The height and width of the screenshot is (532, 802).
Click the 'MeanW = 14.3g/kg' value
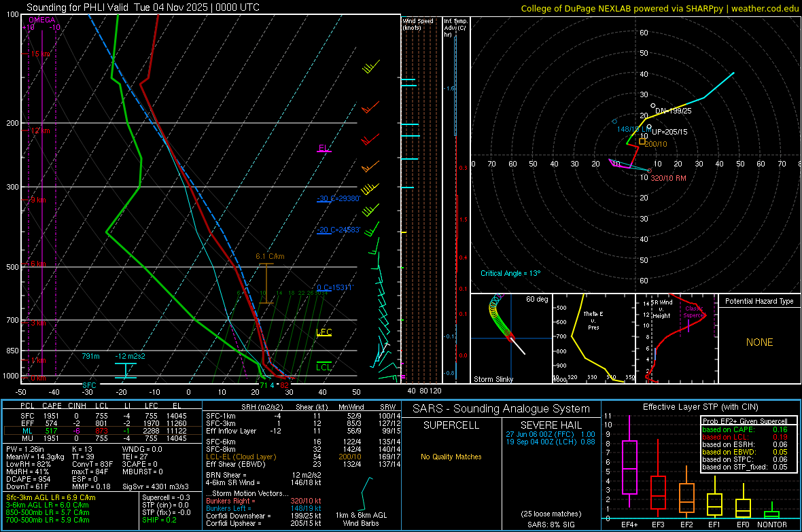click(35, 457)
